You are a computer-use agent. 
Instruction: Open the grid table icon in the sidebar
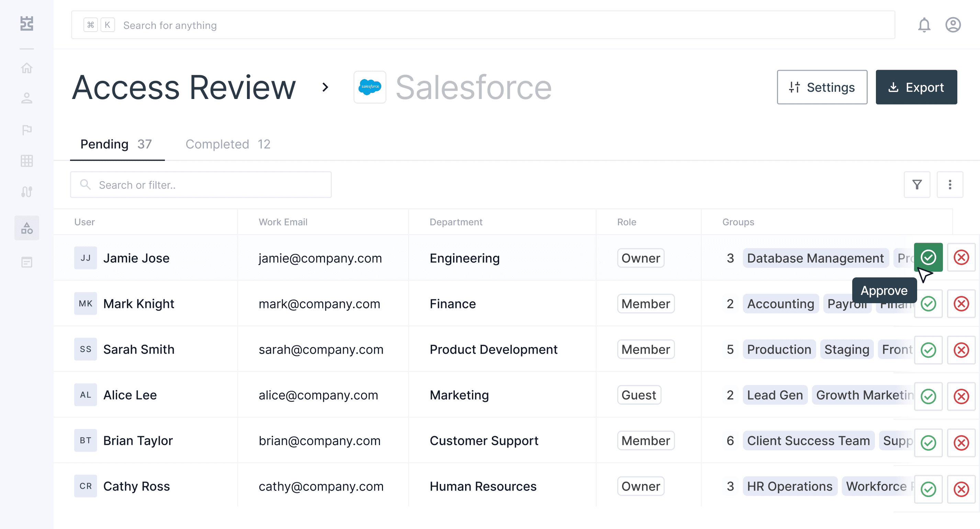click(27, 161)
